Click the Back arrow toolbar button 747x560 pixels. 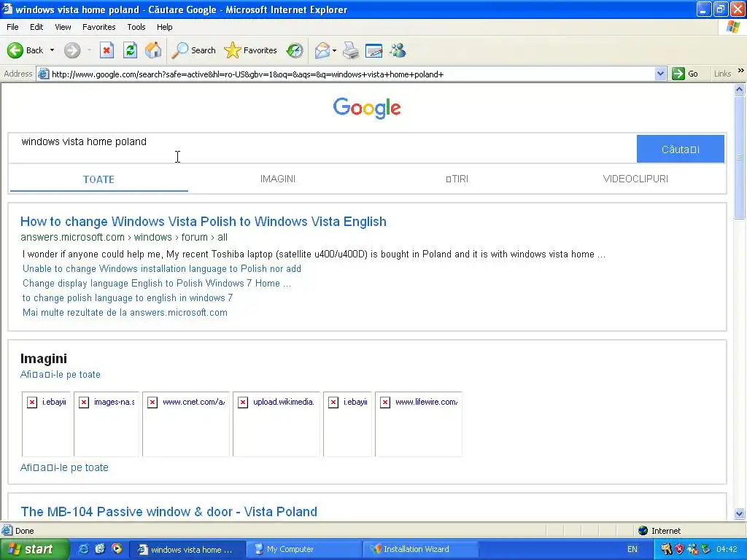coord(25,50)
